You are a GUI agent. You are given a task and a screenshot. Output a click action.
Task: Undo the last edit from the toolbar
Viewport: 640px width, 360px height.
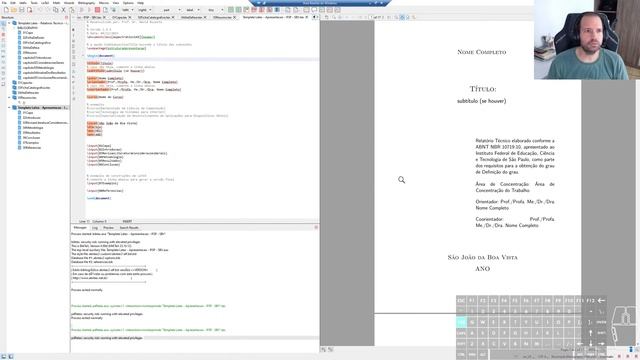[40, 10]
